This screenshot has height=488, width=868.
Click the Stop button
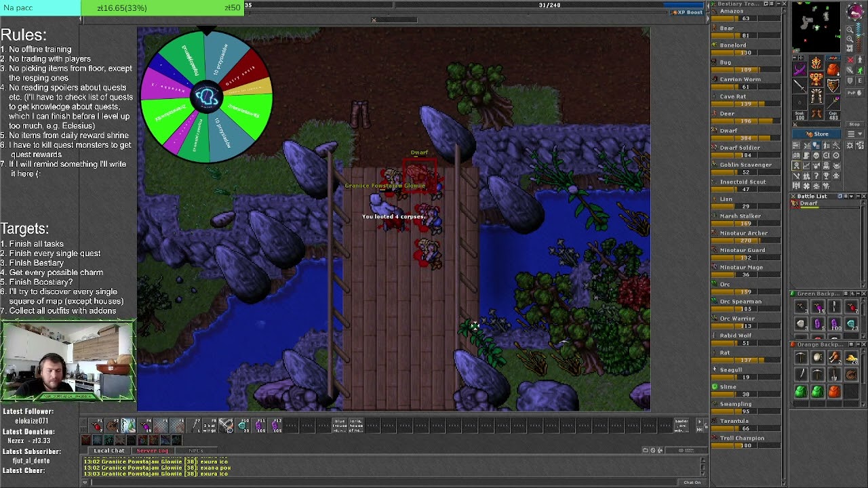854,125
